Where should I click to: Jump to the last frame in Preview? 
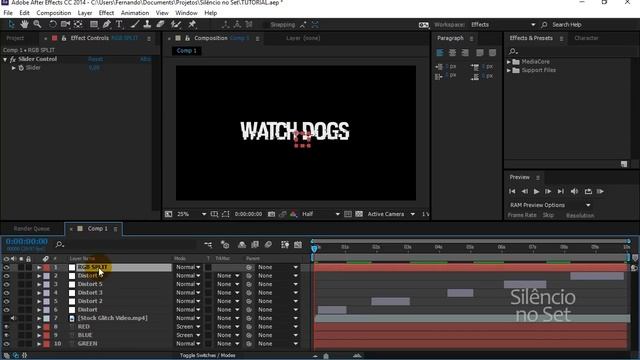(561, 191)
